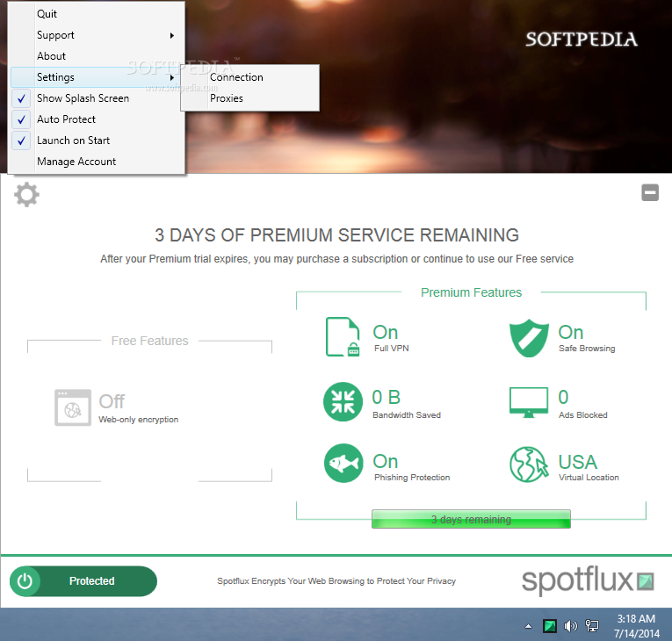
Task: Choose Connection in Settings submenu
Action: pos(249,77)
